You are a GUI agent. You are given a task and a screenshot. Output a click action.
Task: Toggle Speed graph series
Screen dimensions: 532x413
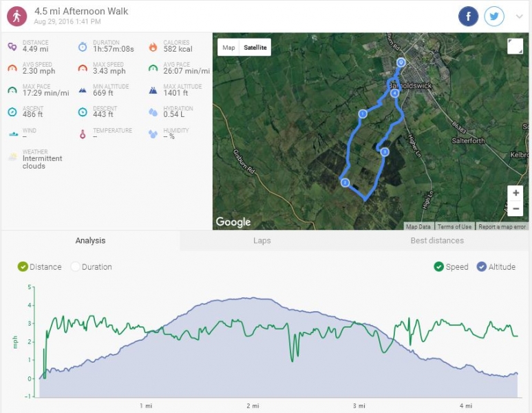(439, 267)
